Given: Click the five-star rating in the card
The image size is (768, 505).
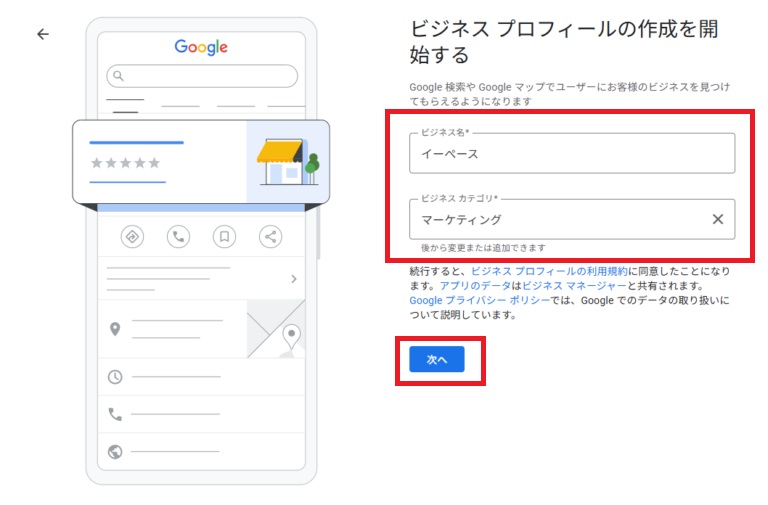Looking at the screenshot, I should pyautogui.click(x=125, y=163).
